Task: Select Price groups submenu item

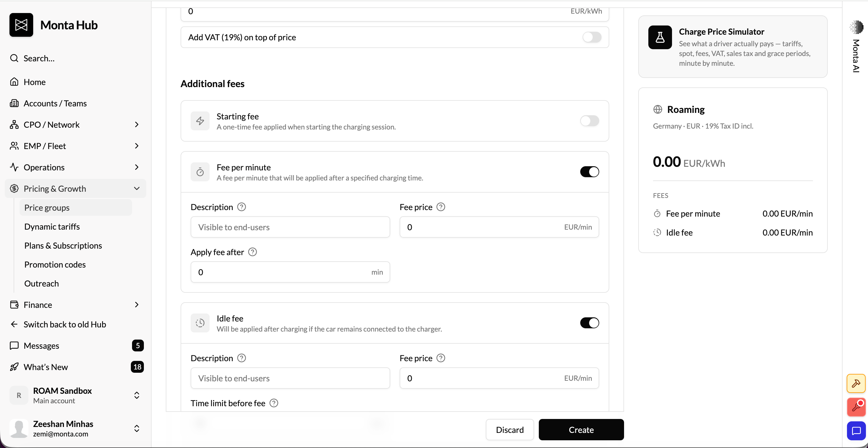Action: pos(75,208)
